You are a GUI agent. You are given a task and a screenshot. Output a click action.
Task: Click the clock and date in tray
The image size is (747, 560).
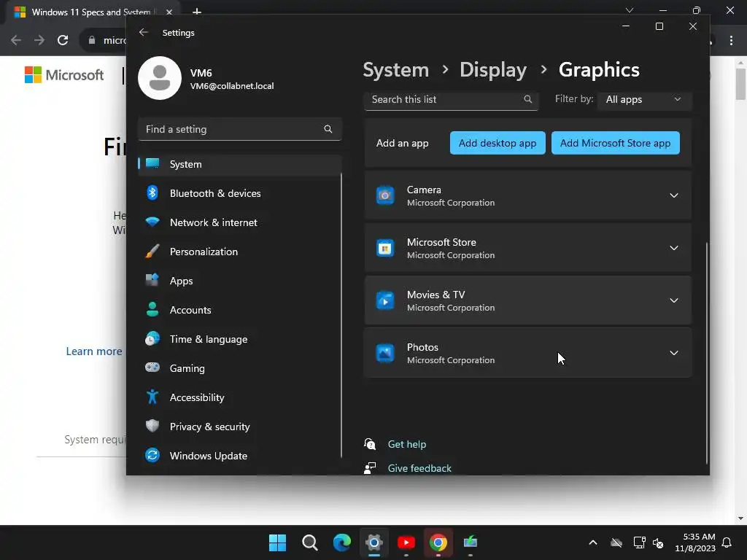[x=694, y=542]
